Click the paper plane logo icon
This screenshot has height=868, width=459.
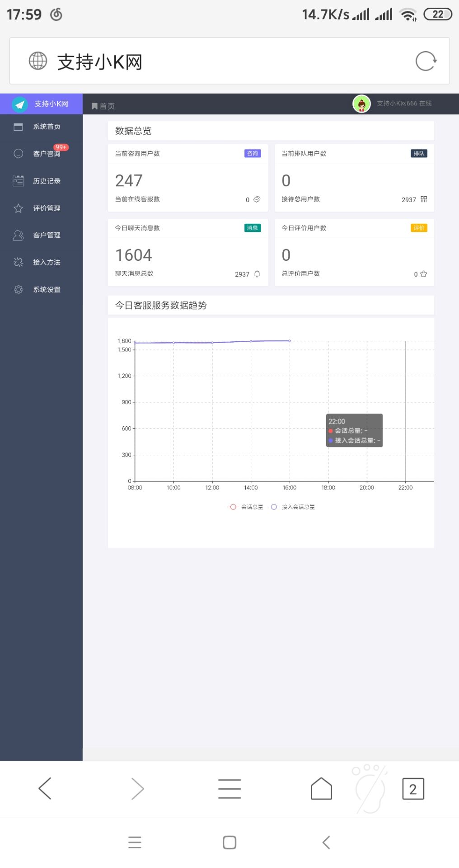20,104
